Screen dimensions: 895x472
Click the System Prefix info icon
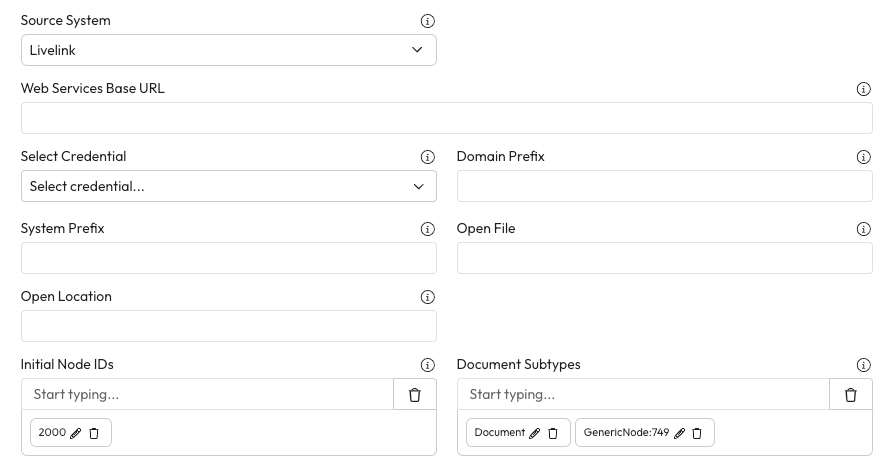428,229
